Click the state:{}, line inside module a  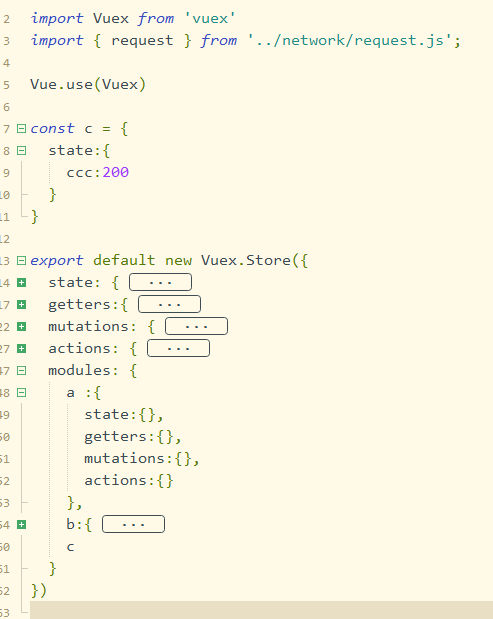124,415
